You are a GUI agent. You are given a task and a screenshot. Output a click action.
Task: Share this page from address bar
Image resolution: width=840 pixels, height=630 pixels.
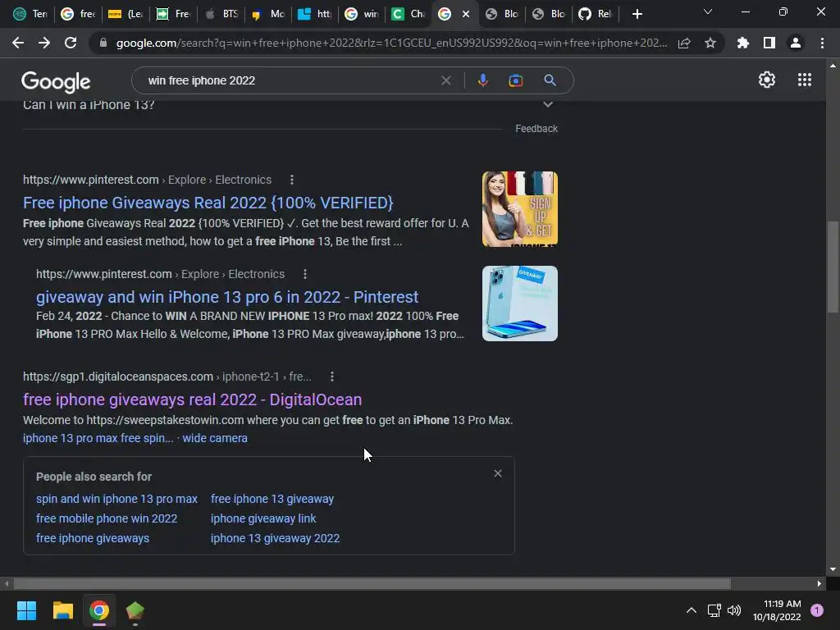click(684, 43)
